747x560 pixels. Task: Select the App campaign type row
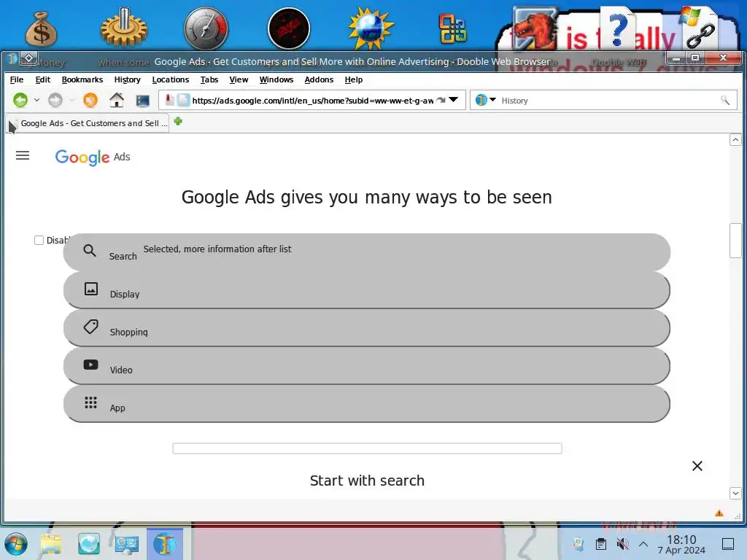(367, 404)
